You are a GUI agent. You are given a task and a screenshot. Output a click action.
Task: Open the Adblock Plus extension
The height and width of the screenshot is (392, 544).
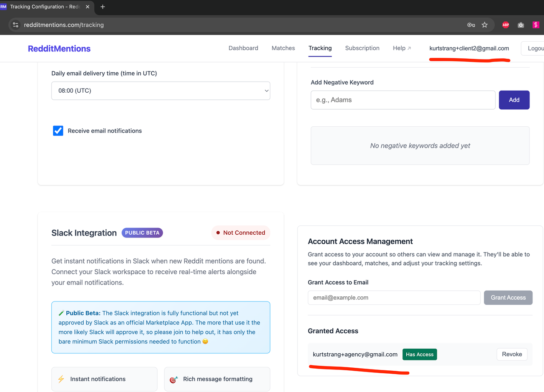[506, 25]
